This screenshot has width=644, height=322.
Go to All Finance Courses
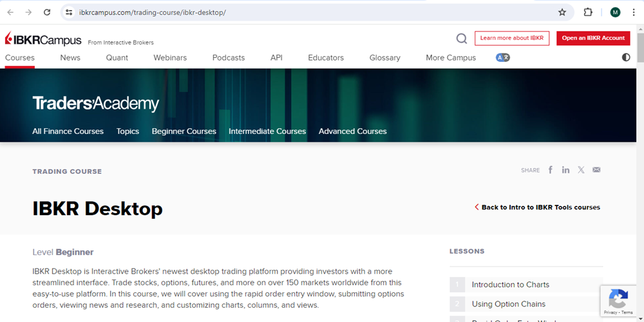(68, 131)
